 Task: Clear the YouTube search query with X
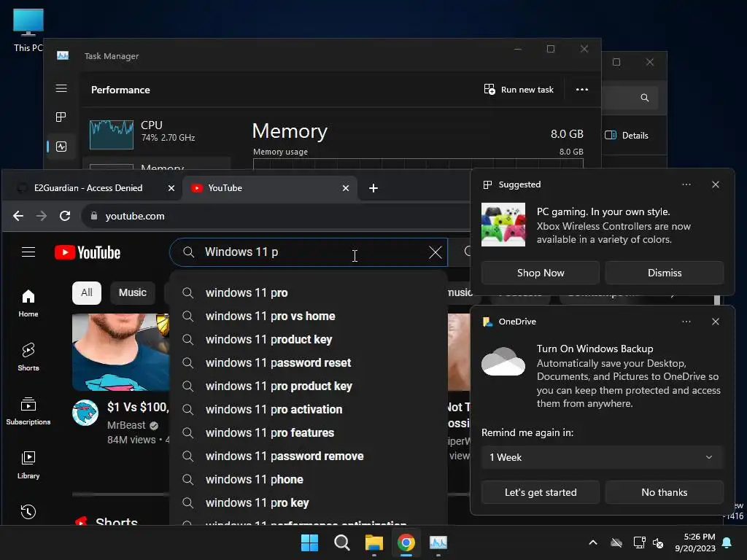[x=435, y=252]
